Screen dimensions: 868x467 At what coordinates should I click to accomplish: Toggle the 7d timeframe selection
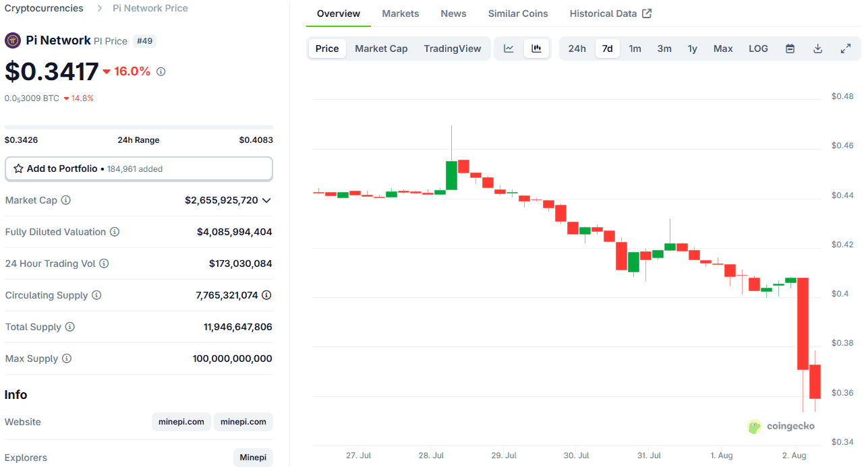click(x=607, y=48)
